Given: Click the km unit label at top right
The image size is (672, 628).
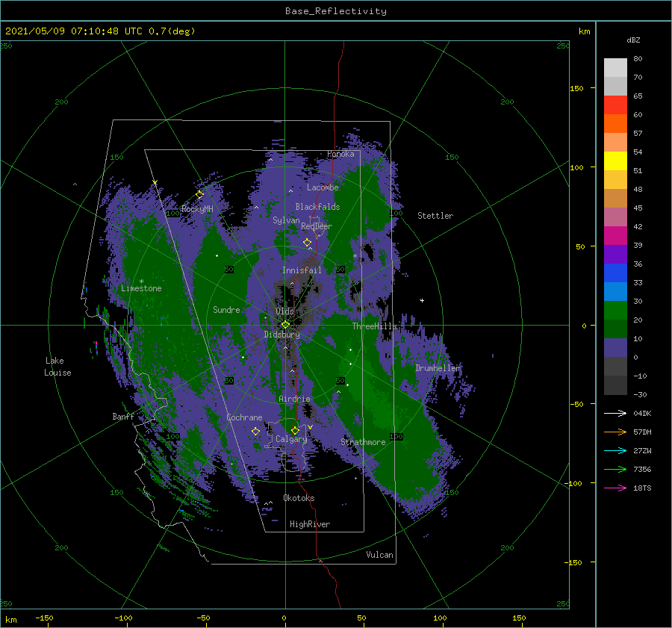Looking at the screenshot, I should (584, 31).
